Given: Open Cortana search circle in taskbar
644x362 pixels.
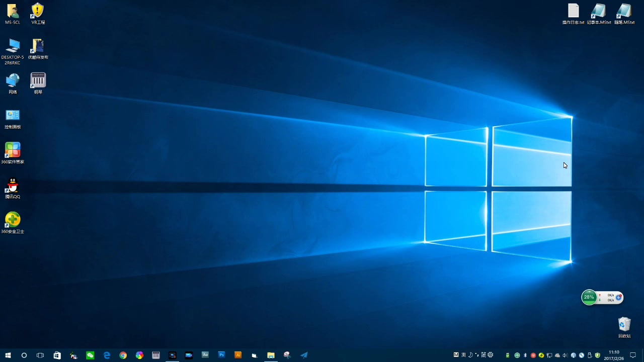Looking at the screenshot, I should tap(24, 355).
